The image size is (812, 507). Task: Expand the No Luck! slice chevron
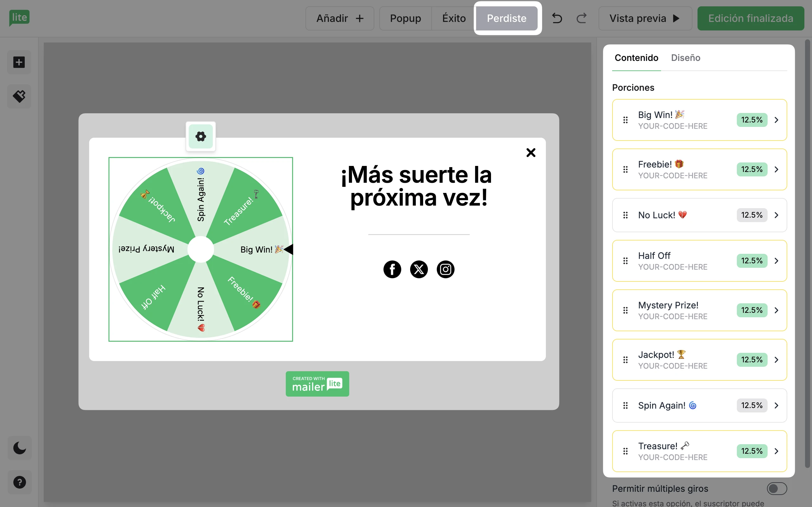(x=776, y=215)
